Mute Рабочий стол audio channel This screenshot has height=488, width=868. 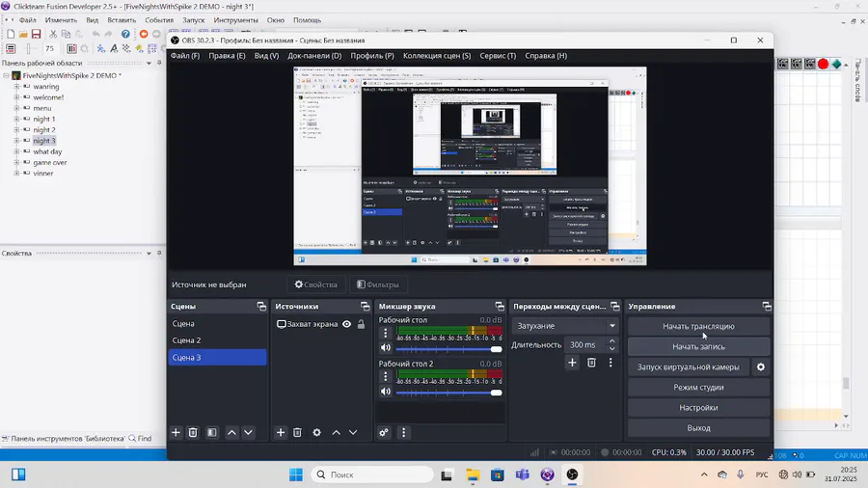[386, 348]
